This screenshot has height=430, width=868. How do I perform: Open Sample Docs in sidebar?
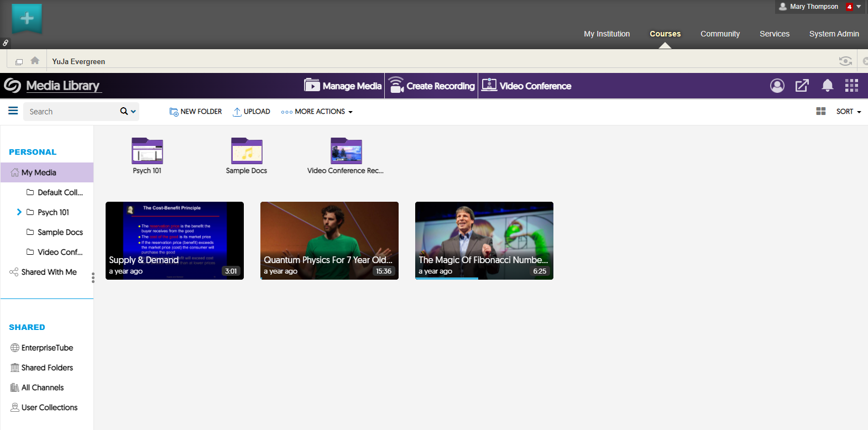pos(55,232)
